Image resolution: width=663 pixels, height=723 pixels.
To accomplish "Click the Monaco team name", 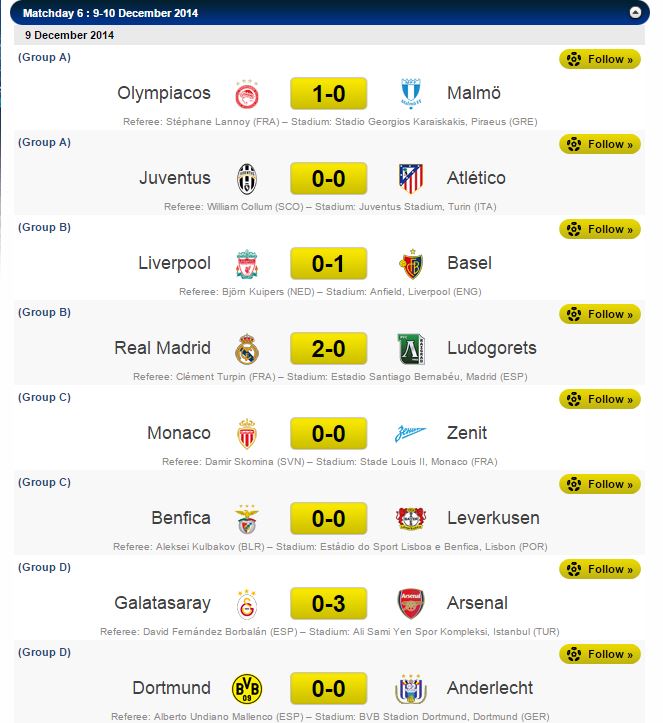I will click(179, 433).
